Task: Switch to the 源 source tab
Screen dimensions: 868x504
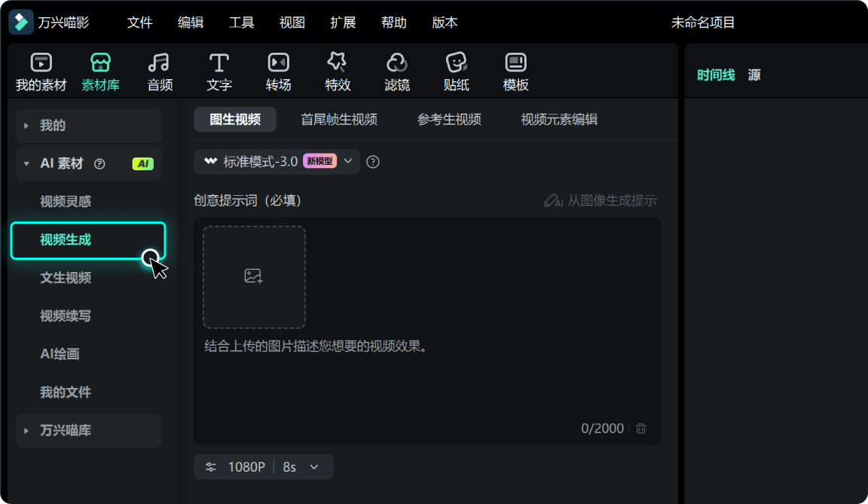Action: pos(754,75)
